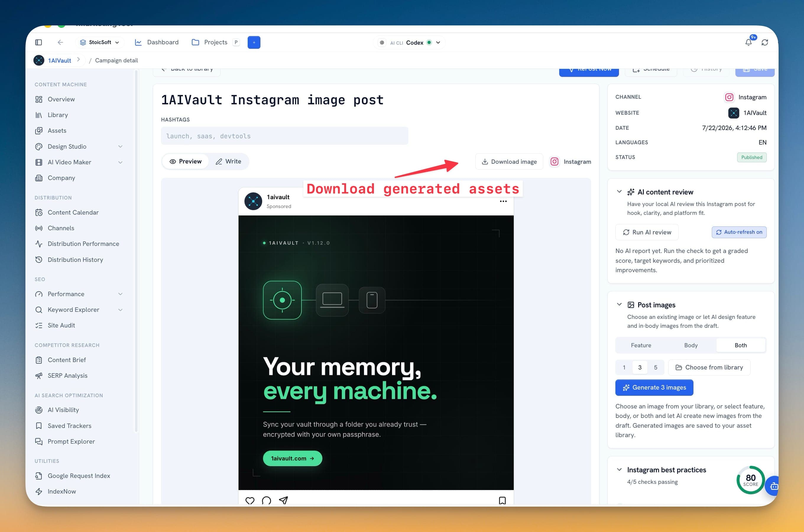Switch to the Preview tab
This screenshot has width=804, height=532.
(x=186, y=161)
